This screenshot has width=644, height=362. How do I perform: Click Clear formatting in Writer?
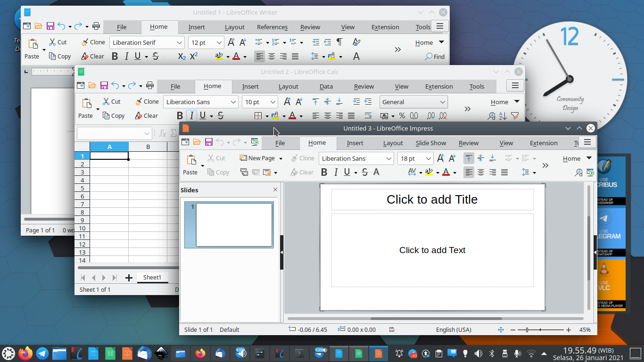92,56
